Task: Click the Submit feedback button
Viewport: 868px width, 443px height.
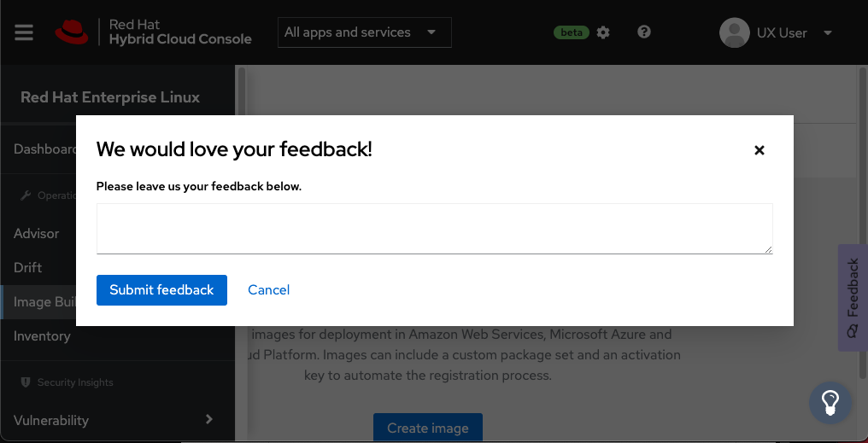Action: [161, 290]
